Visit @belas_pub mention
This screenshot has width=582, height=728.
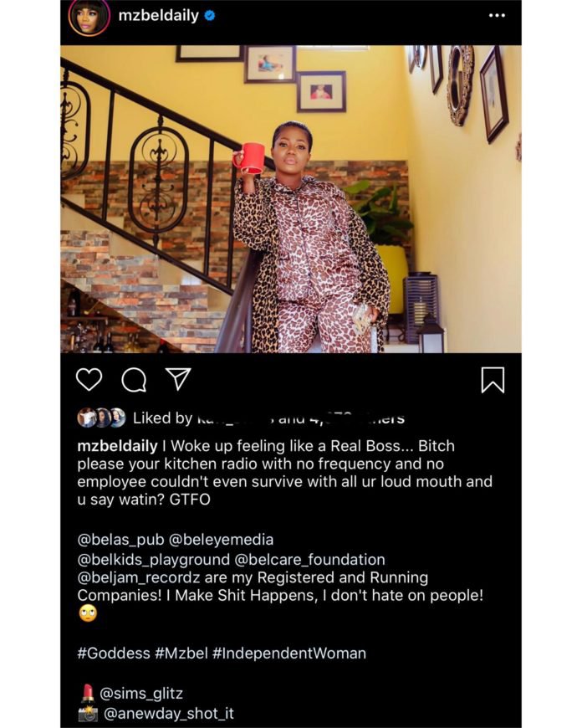click(x=120, y=540)
